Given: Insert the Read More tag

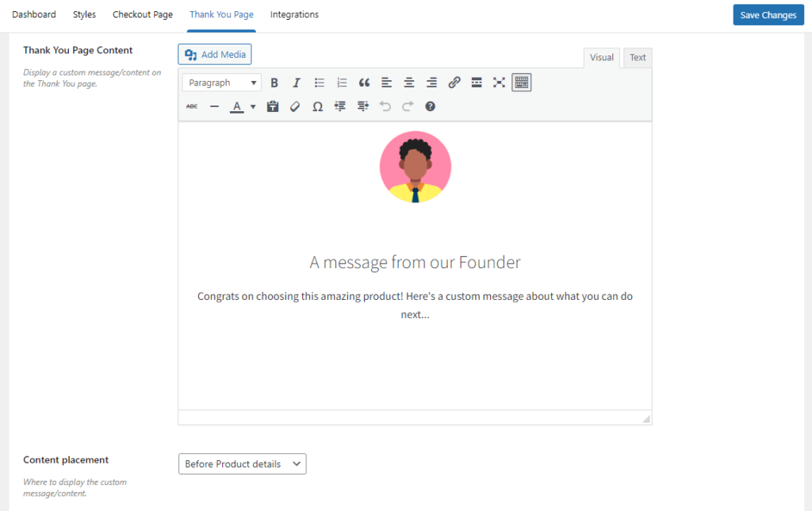Looking at the screenshot, I should click(476, 82).
